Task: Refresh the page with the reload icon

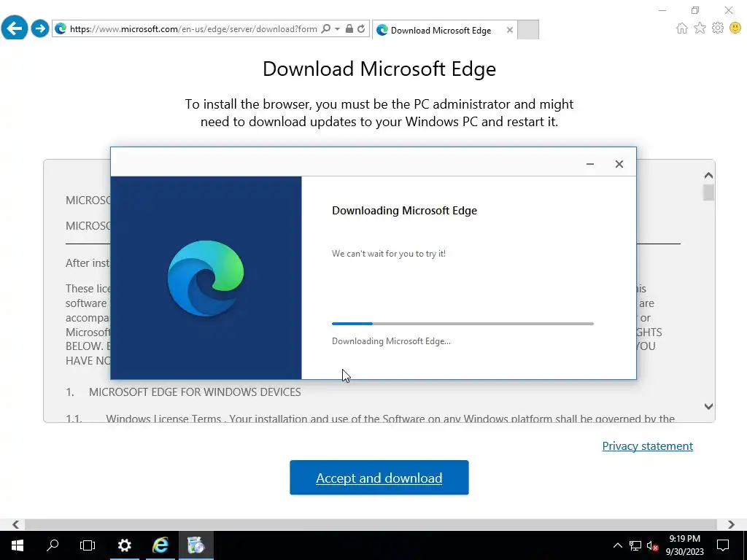Action: 362,29
